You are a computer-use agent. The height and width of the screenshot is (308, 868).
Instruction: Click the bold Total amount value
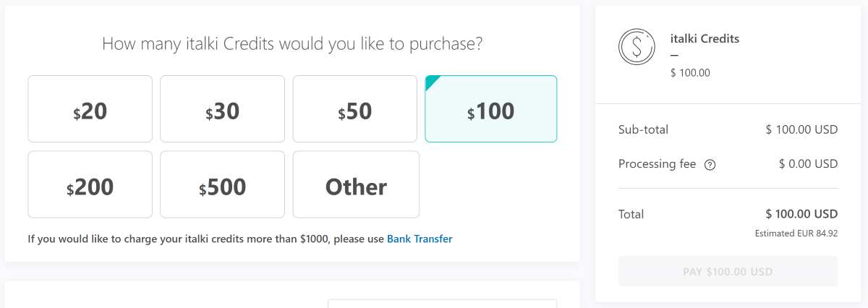click(x=801, y=214)
